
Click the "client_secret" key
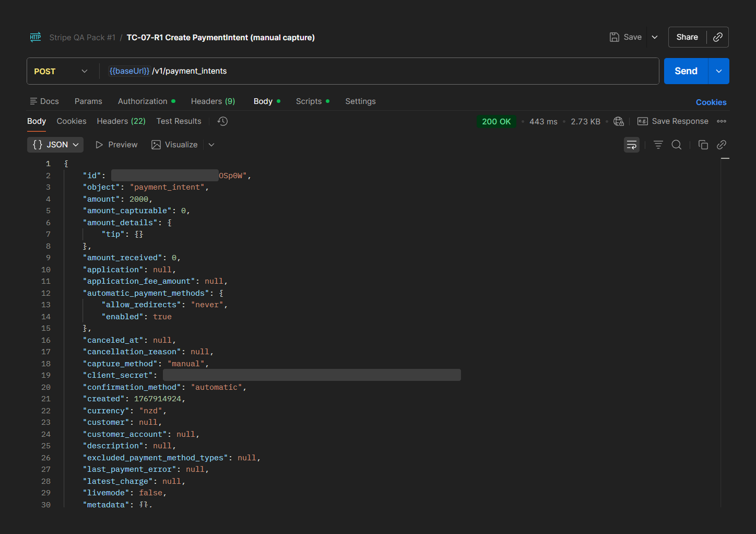click(x=118, y=375)
